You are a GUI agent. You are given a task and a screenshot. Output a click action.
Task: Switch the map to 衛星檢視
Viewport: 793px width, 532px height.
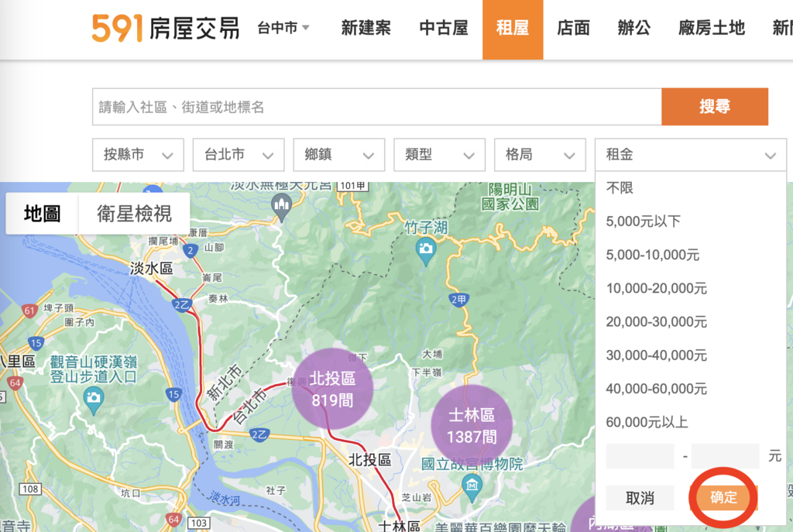point(135,214)
